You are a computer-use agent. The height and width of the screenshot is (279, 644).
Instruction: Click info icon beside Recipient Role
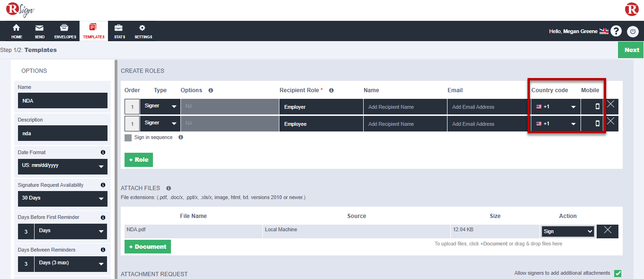pyautogui.click(x=331, y=90)
